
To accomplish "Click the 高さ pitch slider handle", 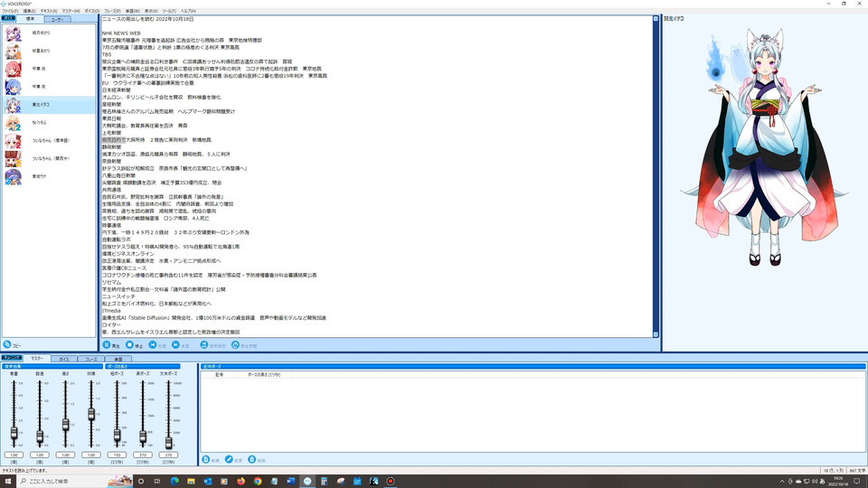I will 65,425.
